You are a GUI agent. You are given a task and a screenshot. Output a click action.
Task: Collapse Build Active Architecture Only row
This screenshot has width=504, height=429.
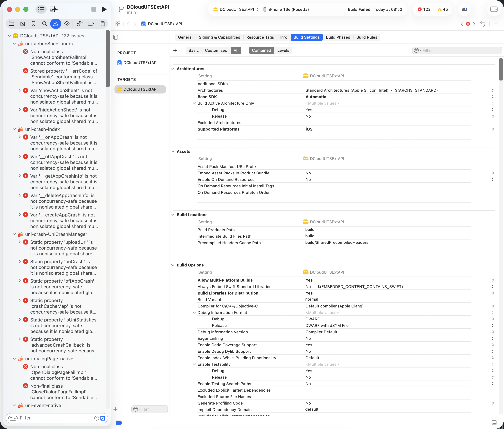(x=194, y=104)
